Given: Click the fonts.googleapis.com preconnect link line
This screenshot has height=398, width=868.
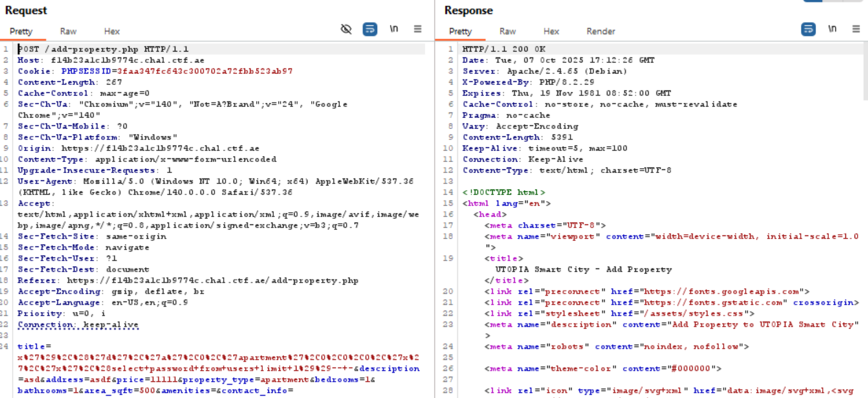Looking at the screenshot, I should (647, 292).
